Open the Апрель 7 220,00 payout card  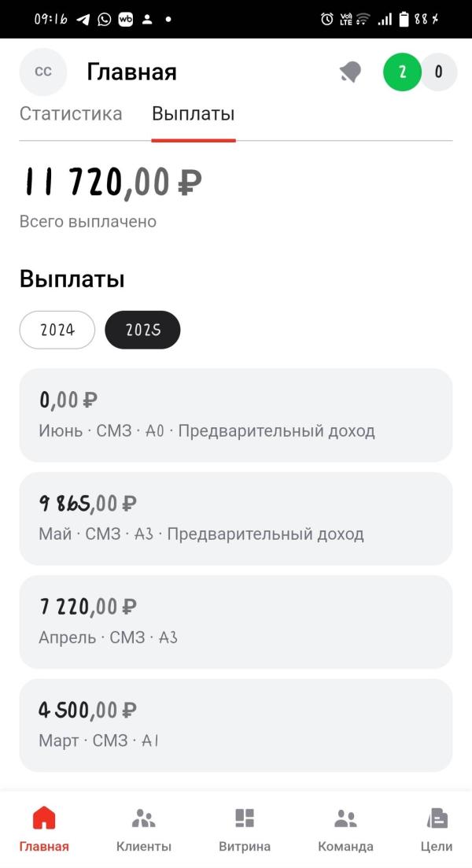236,622
